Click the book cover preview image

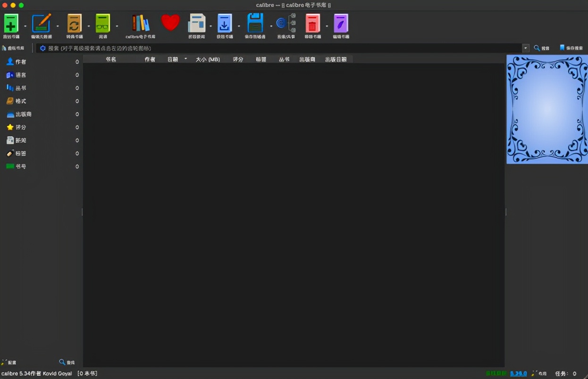[547, 109]
